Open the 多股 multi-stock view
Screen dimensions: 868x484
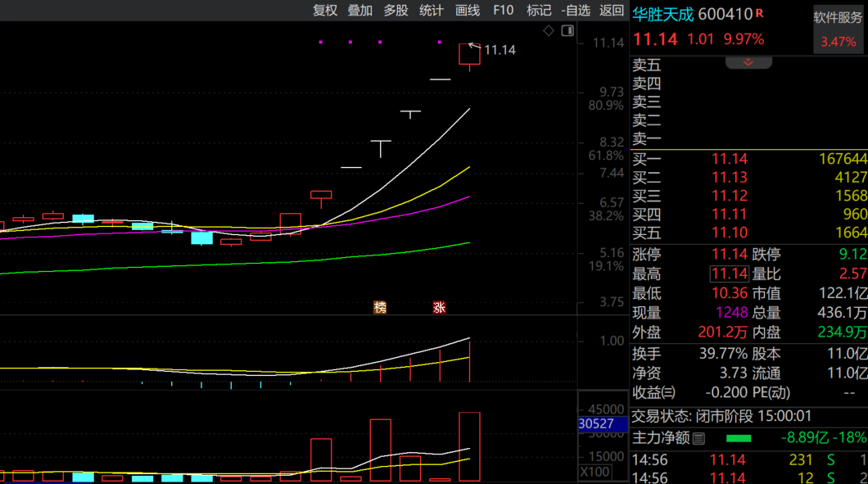396,11
